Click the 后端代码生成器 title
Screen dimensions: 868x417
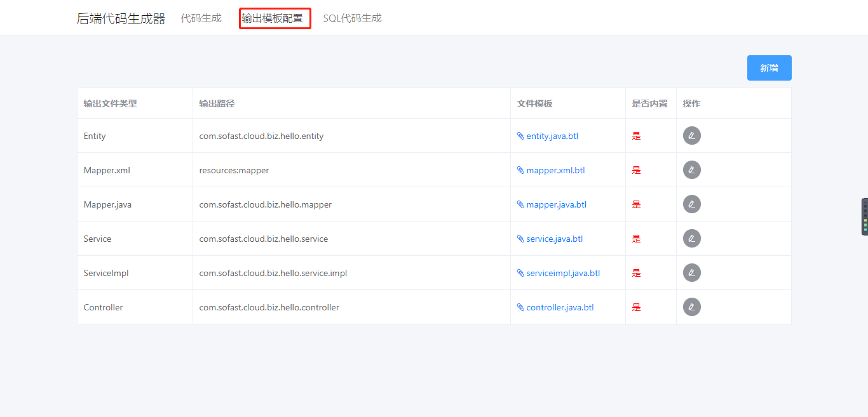click(x=121, y=18)
